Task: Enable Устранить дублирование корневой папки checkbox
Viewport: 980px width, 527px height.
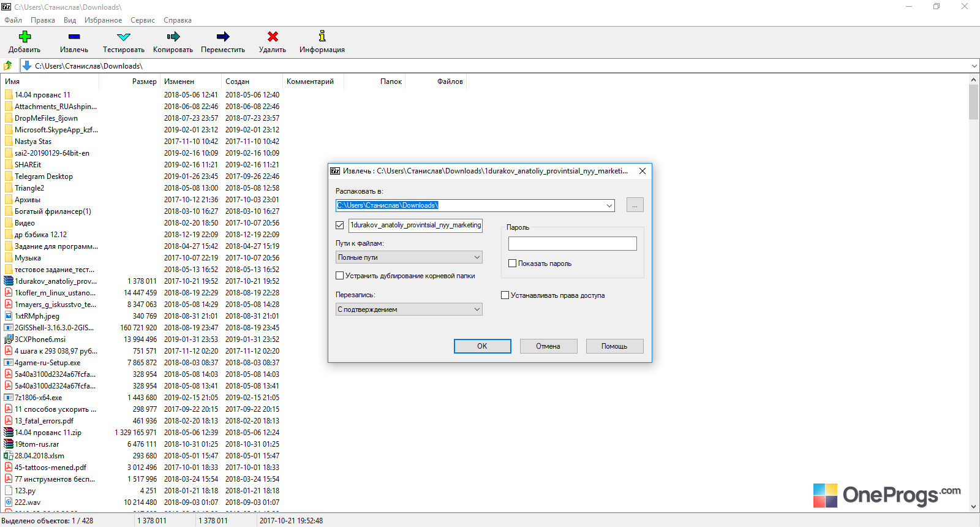Action: (x=340, y=276)
